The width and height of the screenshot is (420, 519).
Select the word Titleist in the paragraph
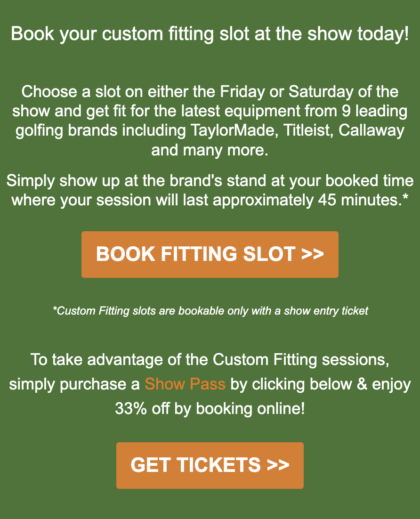(308, 130)
